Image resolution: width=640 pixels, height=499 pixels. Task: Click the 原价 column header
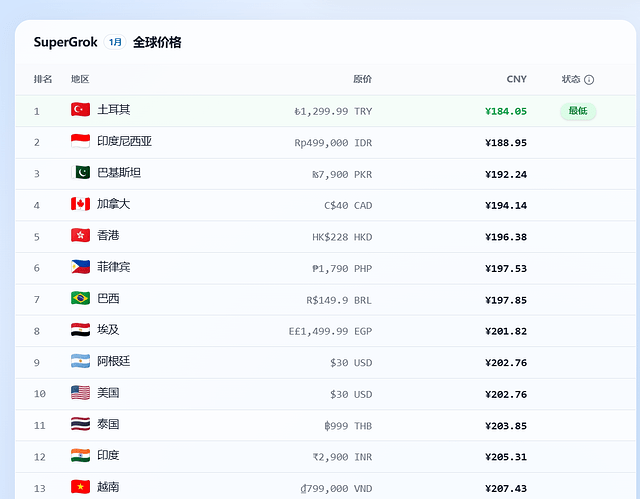tap(362, 79)
